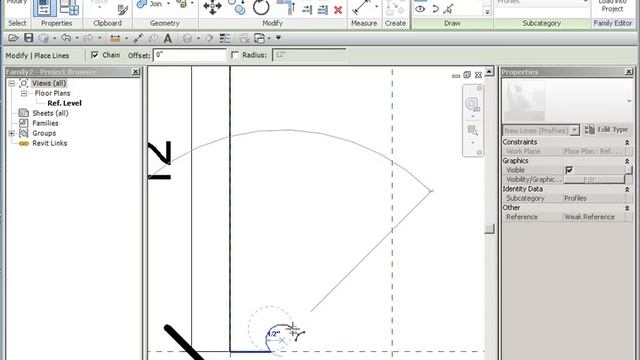Select Revit Links in Project Browser
Viewport: 640px width, 360px height.
[x=49, y=143]
